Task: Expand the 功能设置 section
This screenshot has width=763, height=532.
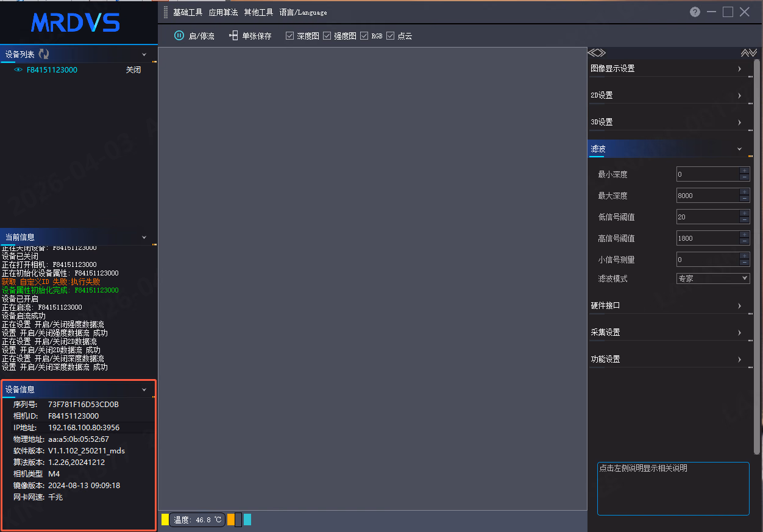Action: (669, 360)
